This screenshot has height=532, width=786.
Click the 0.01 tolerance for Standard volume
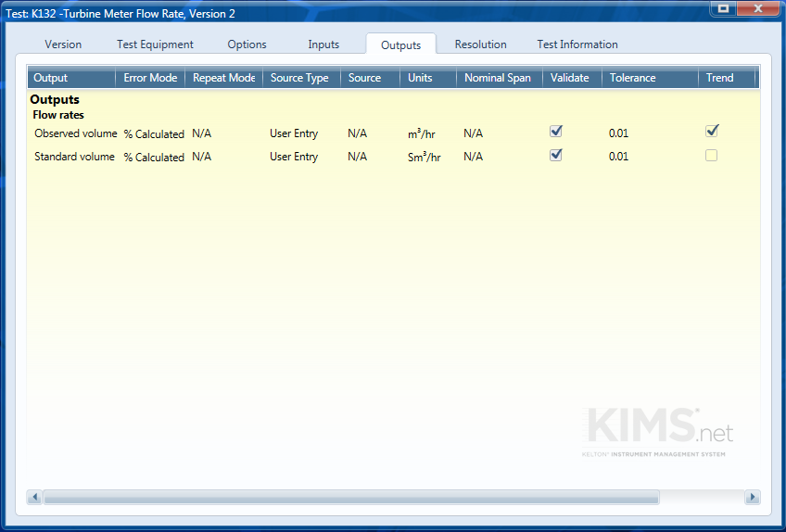coord(618,157)
